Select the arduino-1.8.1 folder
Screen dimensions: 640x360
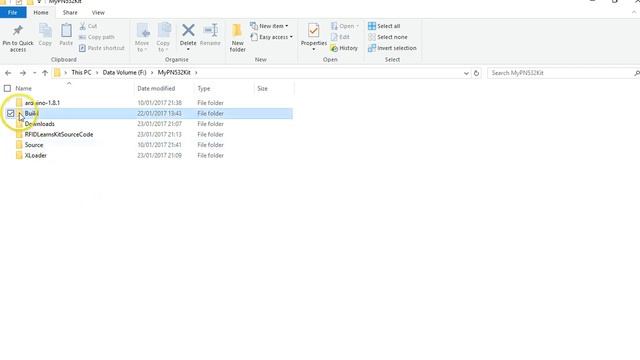pyautogui.click(x=42, y=103)
